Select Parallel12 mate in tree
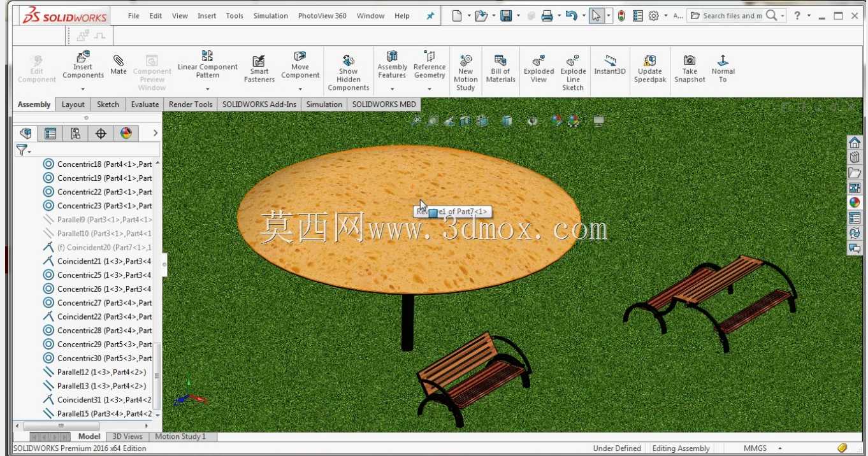 tap(95, 372)
